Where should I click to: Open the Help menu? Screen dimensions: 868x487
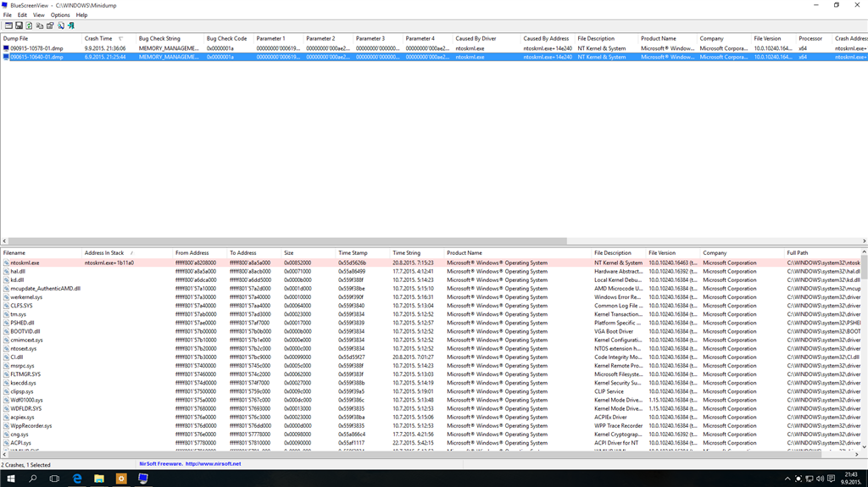click(x=81, y=15)
